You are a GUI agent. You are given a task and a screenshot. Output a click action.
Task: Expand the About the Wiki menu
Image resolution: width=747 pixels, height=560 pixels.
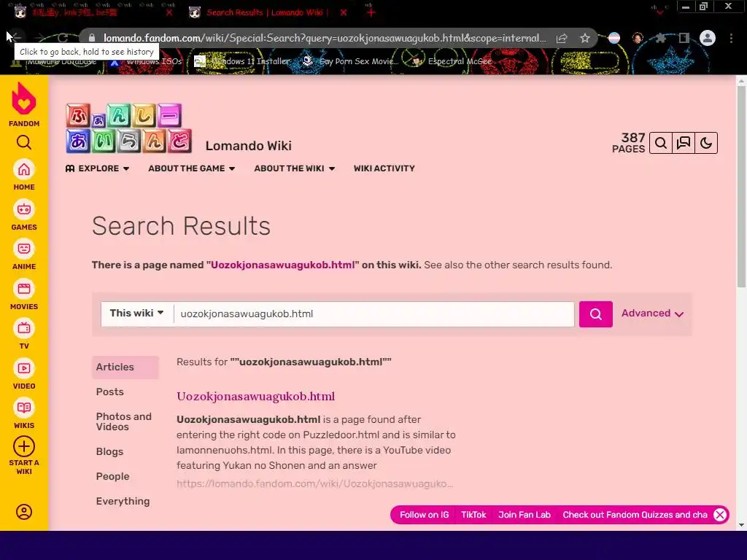[x=295, y=168]
